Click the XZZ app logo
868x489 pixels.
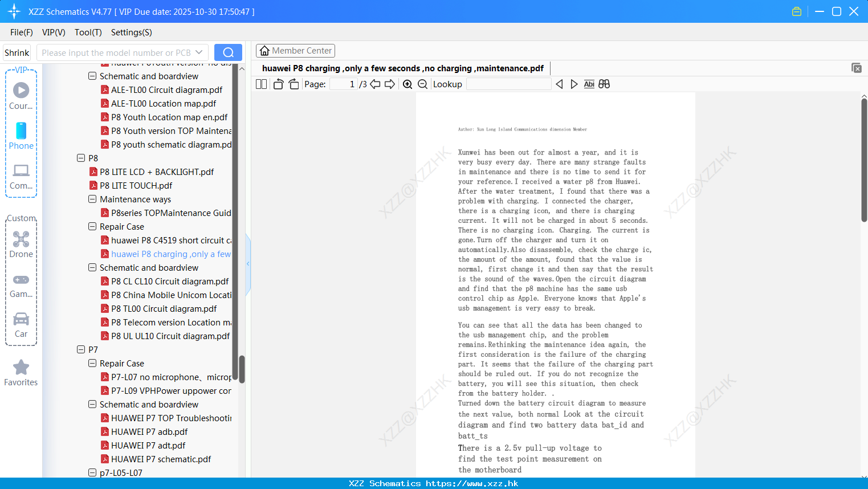point(14,11)
